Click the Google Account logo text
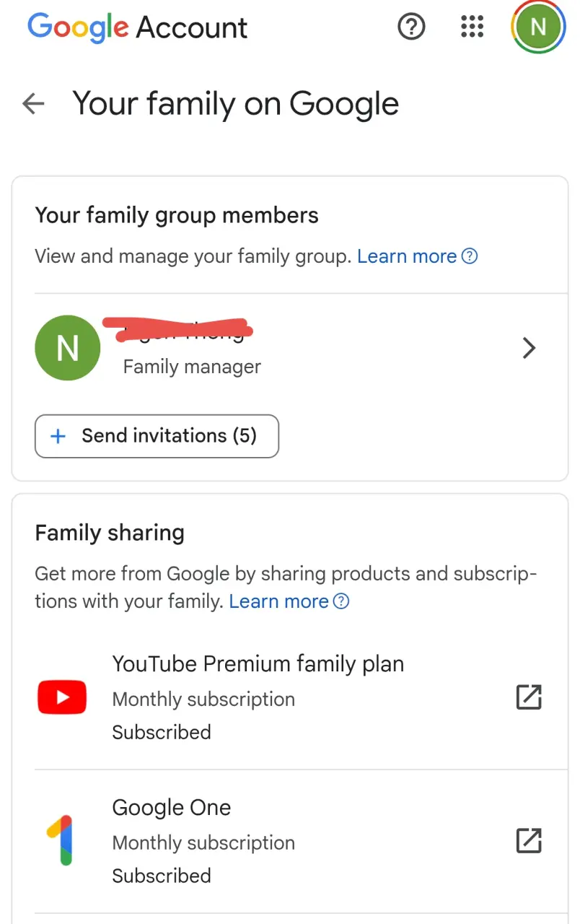This screenshot has width=580, height=924. [x=138, y=27]
